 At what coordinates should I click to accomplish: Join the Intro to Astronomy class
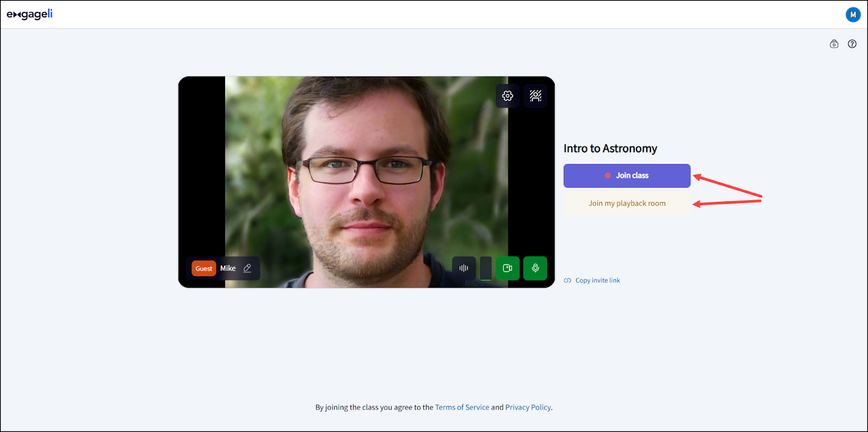coord(627,176)
